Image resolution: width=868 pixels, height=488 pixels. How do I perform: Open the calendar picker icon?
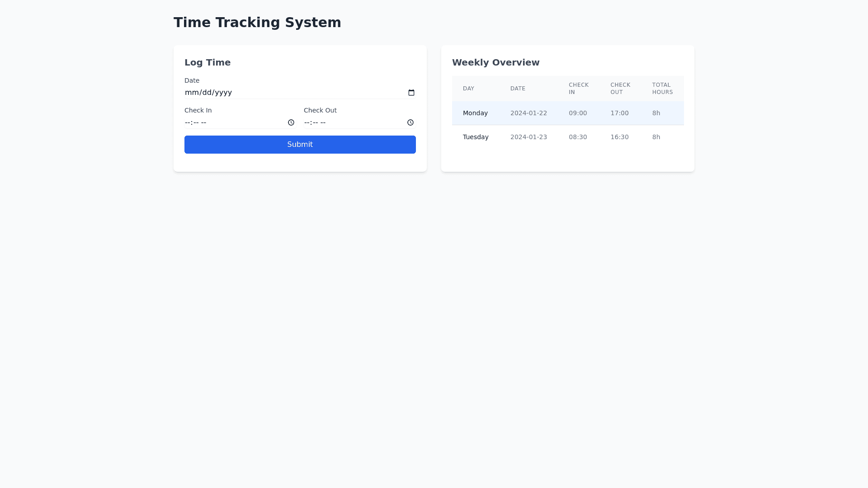[x=411, y=93]
